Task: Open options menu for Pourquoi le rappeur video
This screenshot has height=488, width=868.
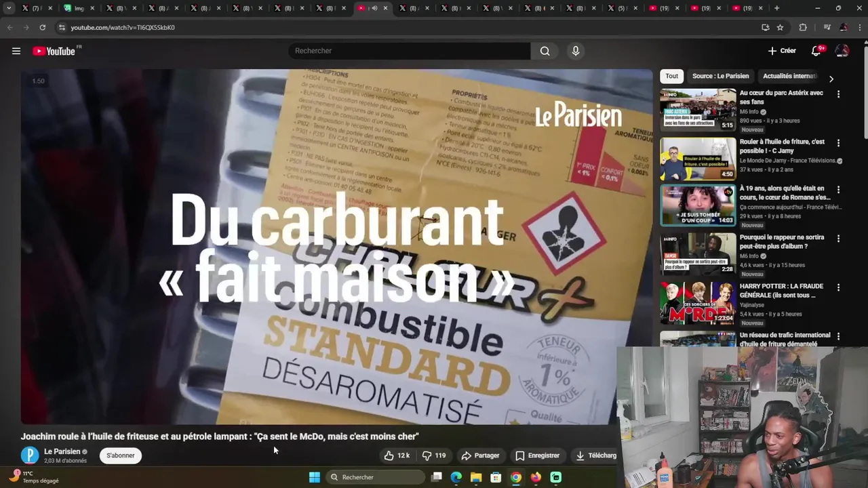Action: click(x=838, y=239)
